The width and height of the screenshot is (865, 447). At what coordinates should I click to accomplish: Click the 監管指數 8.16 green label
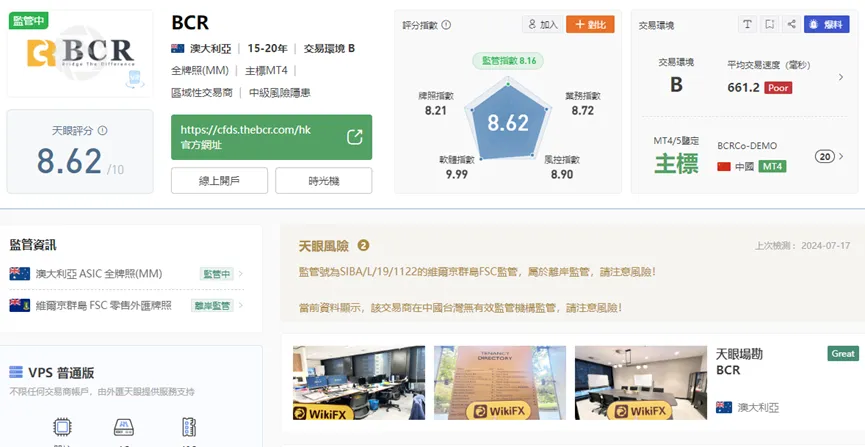(x=508, y=61)
